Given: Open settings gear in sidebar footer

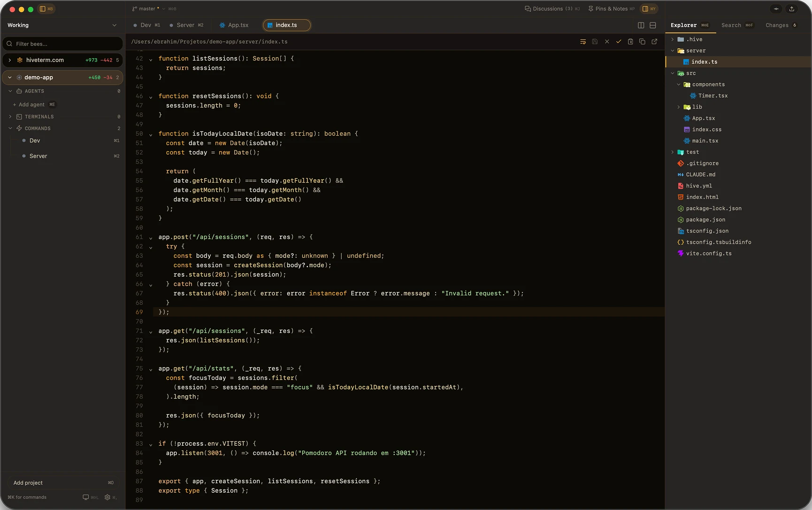Looking at the screenshot, I should pos(107,497).
